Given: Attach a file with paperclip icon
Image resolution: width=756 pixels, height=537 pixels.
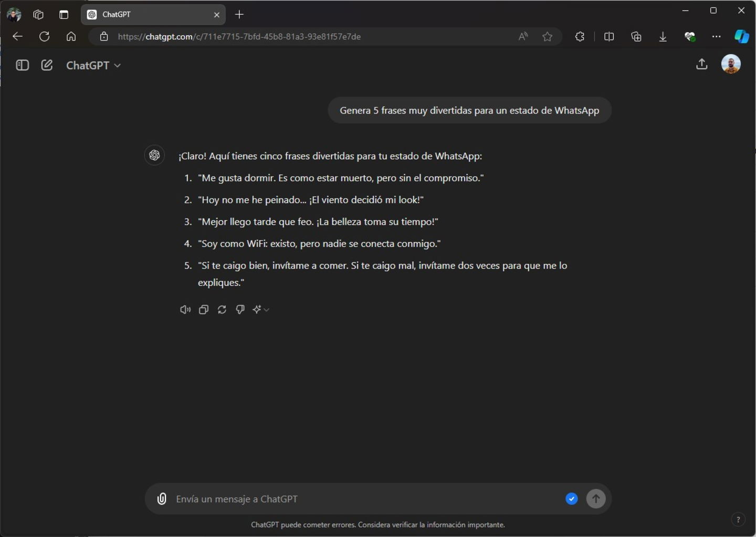Looking at the screenshot, I should (x=162, y=499).
